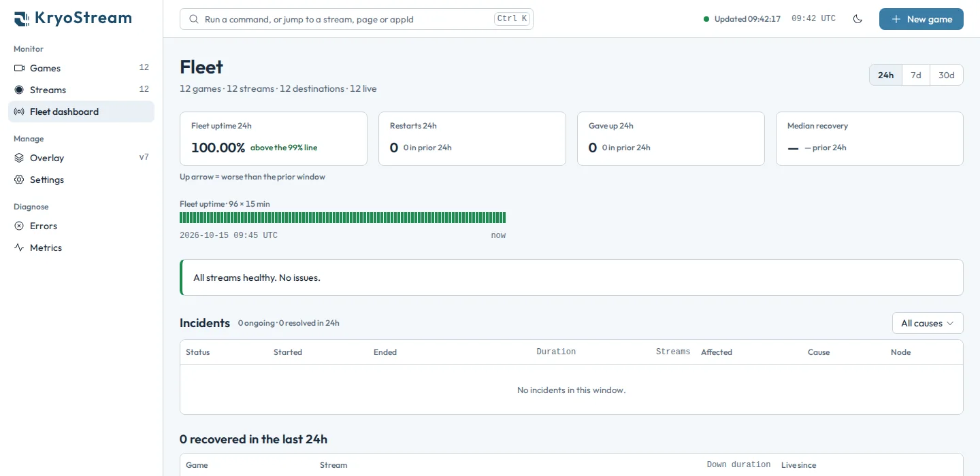The image size is (980, 476).
Task: Click the Game column header
Action: coord(197,465)
